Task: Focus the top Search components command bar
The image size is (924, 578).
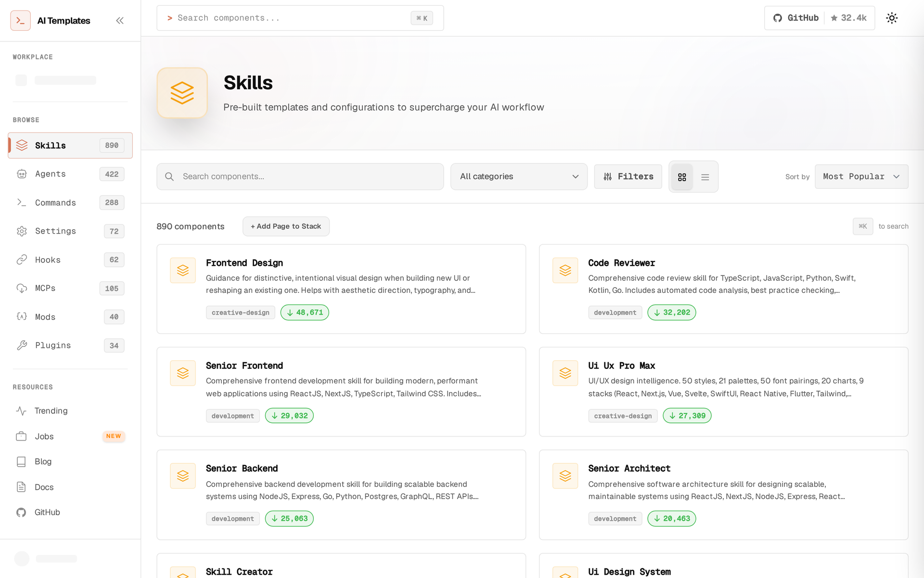Action: [300, 18]
